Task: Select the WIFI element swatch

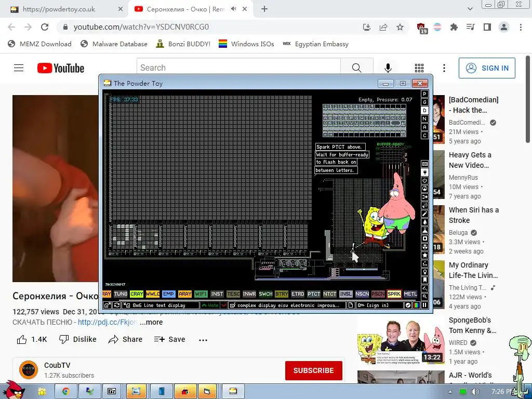Action: (x=201, y=294)
